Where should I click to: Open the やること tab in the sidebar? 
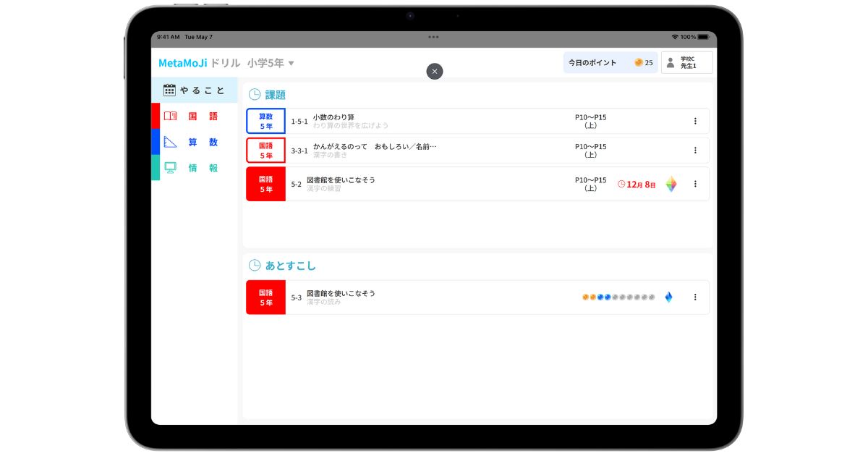pyautogui.click(x=195, y=90)
